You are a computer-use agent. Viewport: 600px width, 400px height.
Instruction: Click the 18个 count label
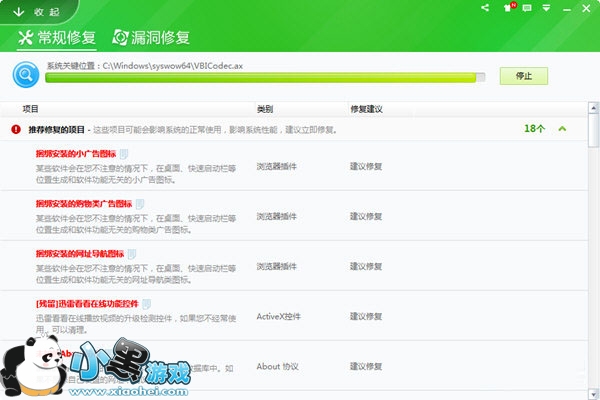pos(534,129)
